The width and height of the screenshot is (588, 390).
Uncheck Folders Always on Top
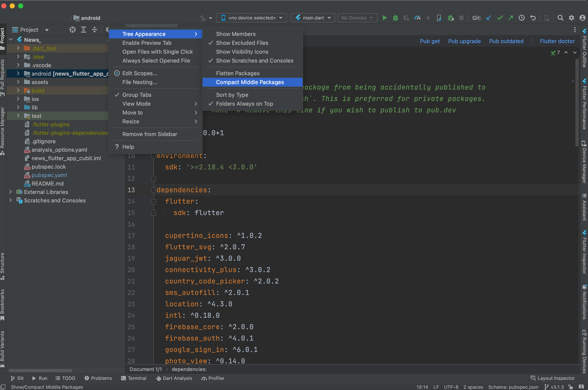coord(244,104)
